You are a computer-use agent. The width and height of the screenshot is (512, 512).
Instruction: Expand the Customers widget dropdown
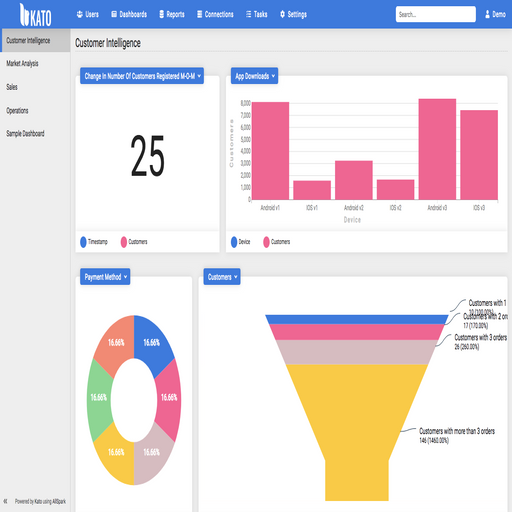[222, 277]
